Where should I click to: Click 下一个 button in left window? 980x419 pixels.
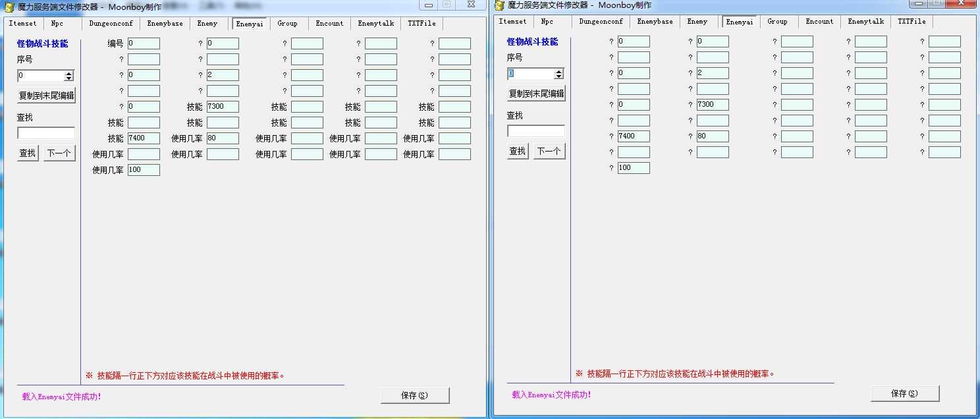coord(59,153)
